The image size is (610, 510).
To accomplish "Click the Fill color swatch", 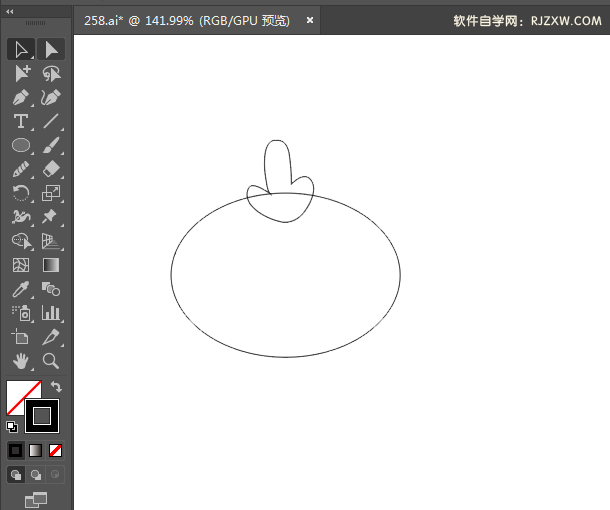I will [22, 397].
